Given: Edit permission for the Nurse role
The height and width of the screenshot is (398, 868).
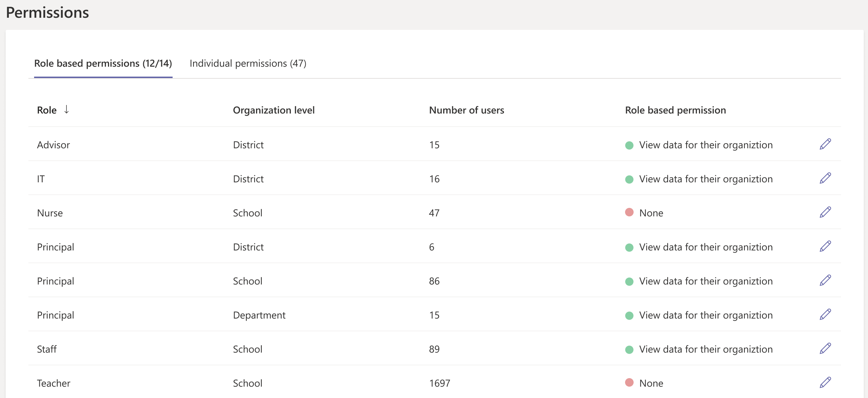Looking at the screenshot, I should (825, 212).
